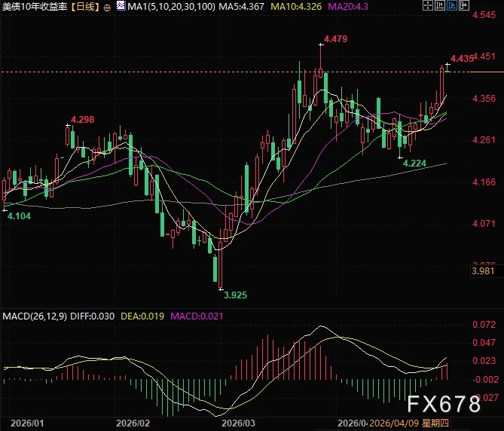Viewport: 504px width, 431px height.
Task: Click the 2026/01 date axis label
Action: point(27,423)
